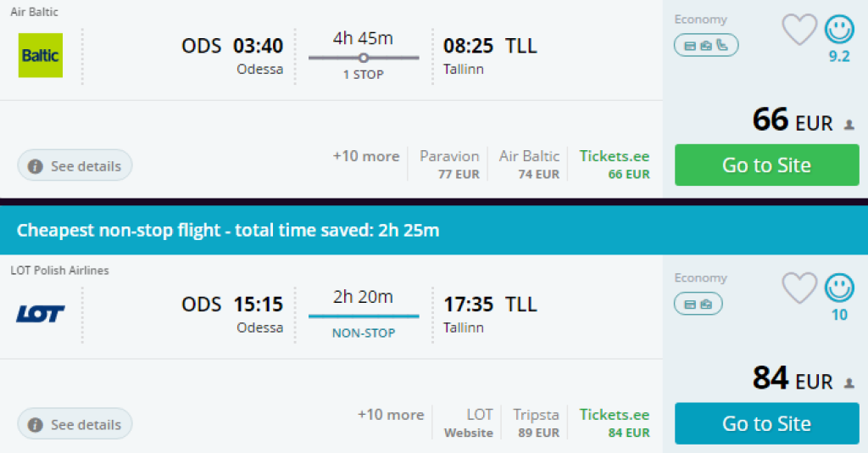Click the LOT fare amenities icons
The image size is (868, 453).
click(698, 303)
